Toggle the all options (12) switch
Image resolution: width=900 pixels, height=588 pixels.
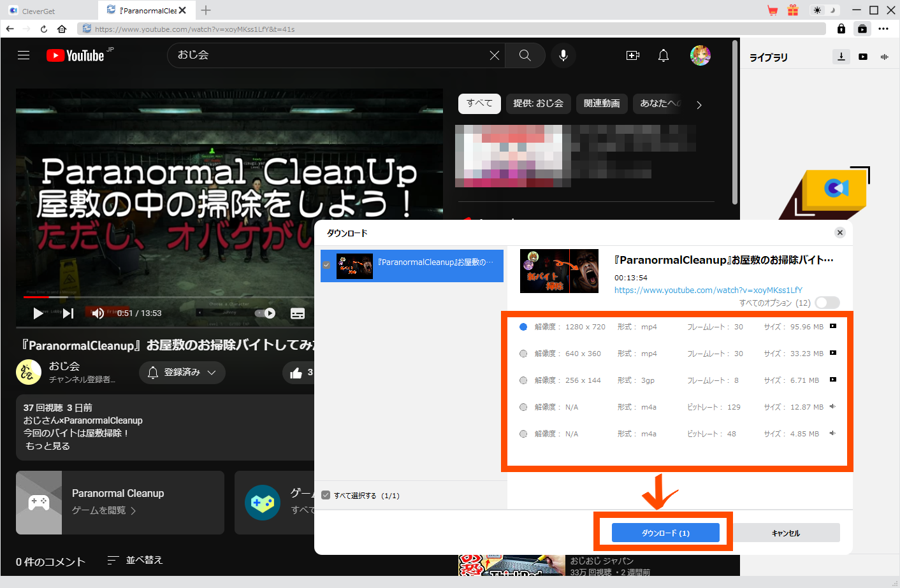(x=827, y=303)
